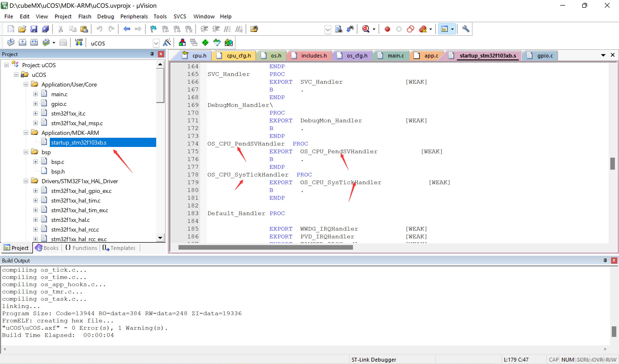Click the Paste clipboard icon
The height and width of the screenshot is (364, 619).
(84, 29)
